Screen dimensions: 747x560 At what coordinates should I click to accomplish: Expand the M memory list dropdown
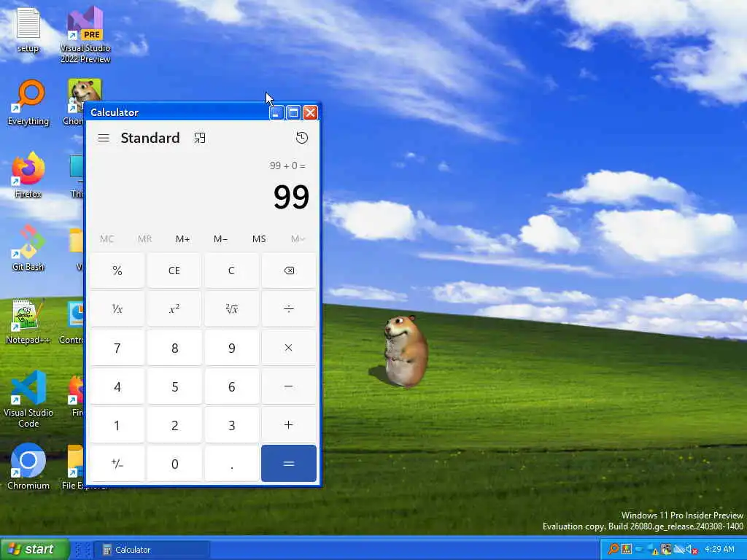[x=298, y=239]
